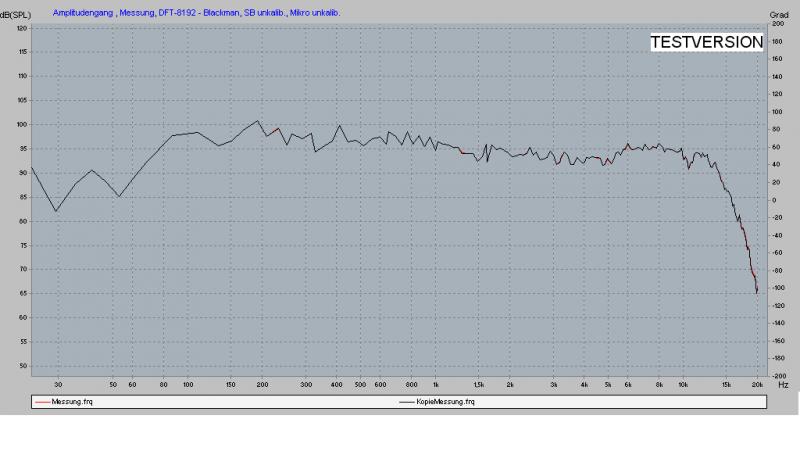
Task: Click the -180 value on the Grad axis
Action: [x=778, y=358]
